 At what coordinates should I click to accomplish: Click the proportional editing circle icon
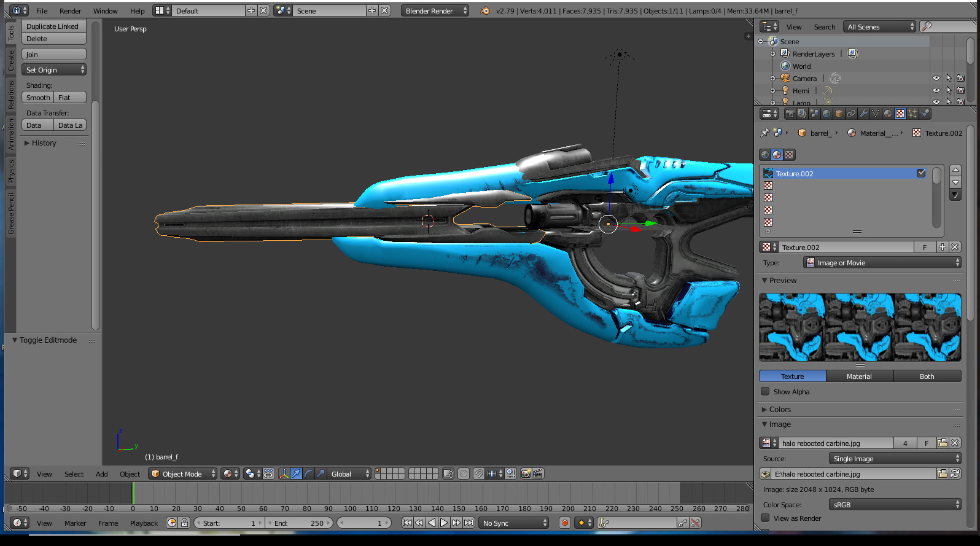pyautogui.click(x=464, y=474)
